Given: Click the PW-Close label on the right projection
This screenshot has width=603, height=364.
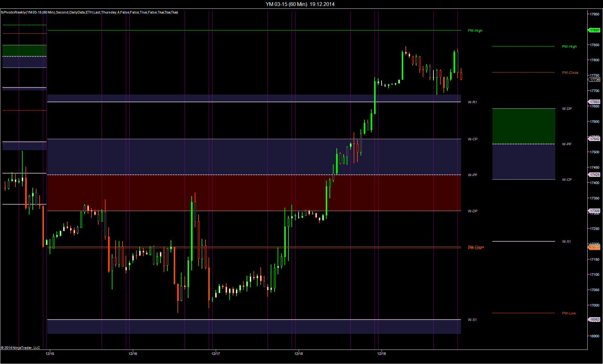Looking at the screenshot, I should coord(570,73).
